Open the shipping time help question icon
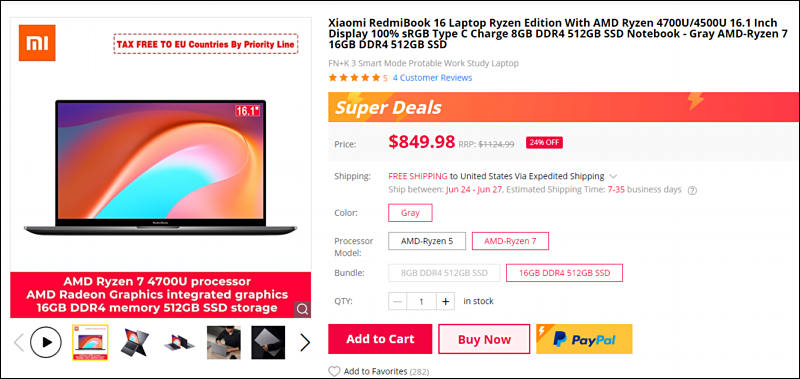800x379 pixels. point(692,190)
